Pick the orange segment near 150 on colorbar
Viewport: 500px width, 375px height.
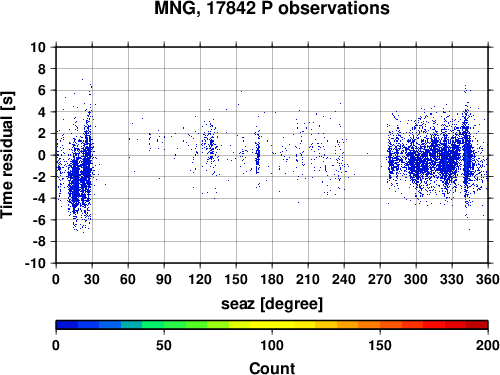(x=380, y=325)
